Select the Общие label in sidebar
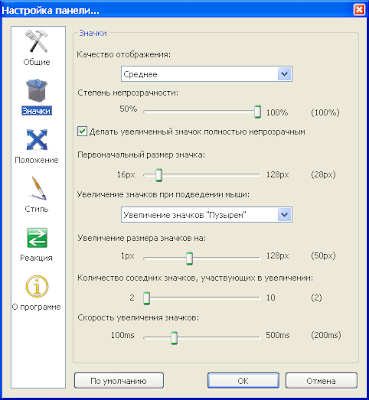The height and width of the screenshot is (400, 369). point(37,62)
